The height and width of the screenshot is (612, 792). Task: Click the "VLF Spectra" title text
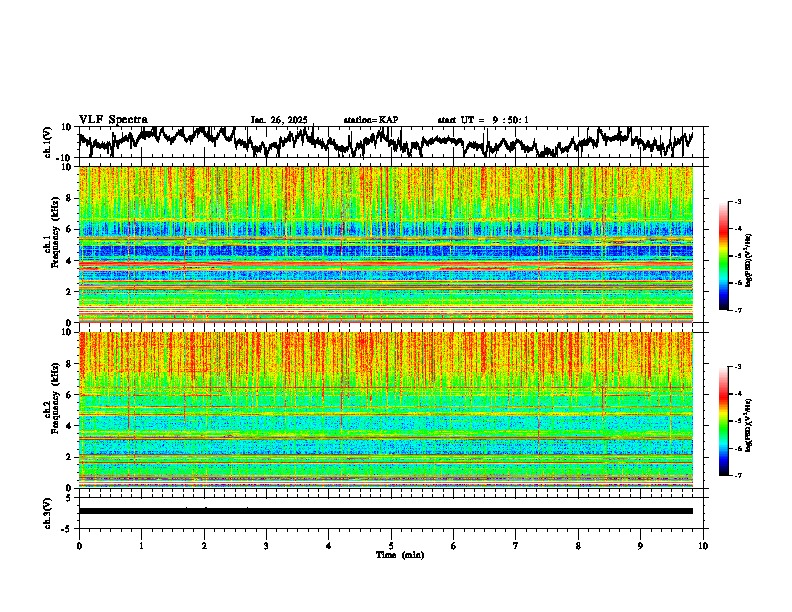point(113,119)
